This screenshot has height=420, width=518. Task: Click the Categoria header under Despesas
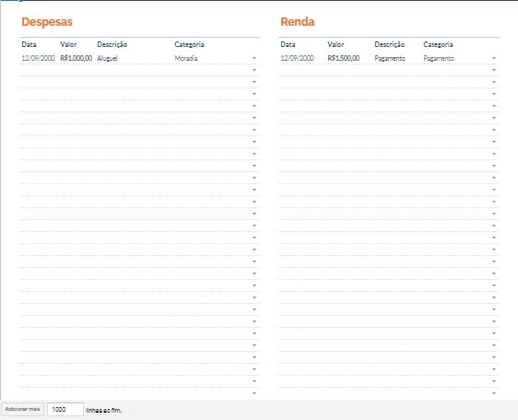coord(189,44)
